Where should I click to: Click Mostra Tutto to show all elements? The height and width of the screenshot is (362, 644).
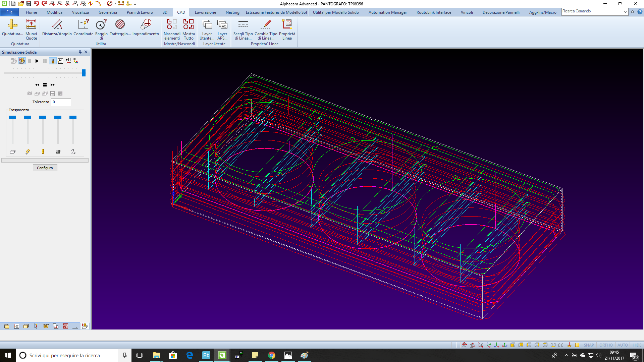[189, 30]
